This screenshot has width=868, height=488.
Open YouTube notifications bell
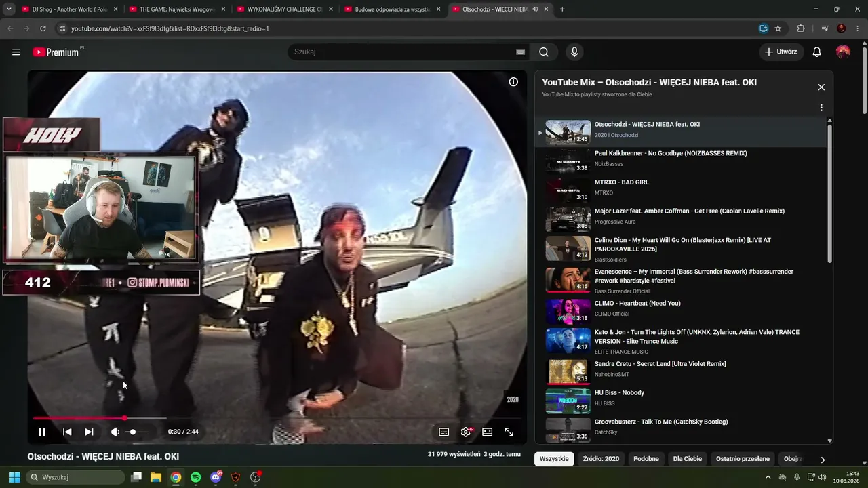817,52
